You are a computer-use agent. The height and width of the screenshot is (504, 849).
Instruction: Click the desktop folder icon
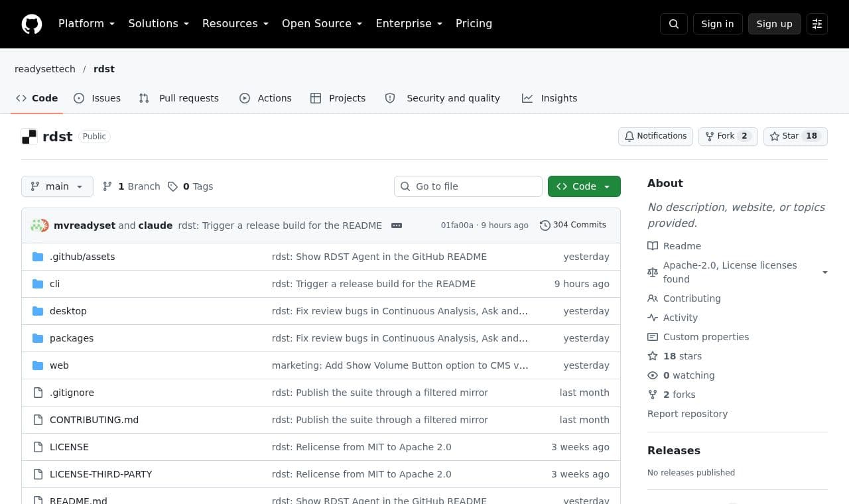click(x=38, y=311)
